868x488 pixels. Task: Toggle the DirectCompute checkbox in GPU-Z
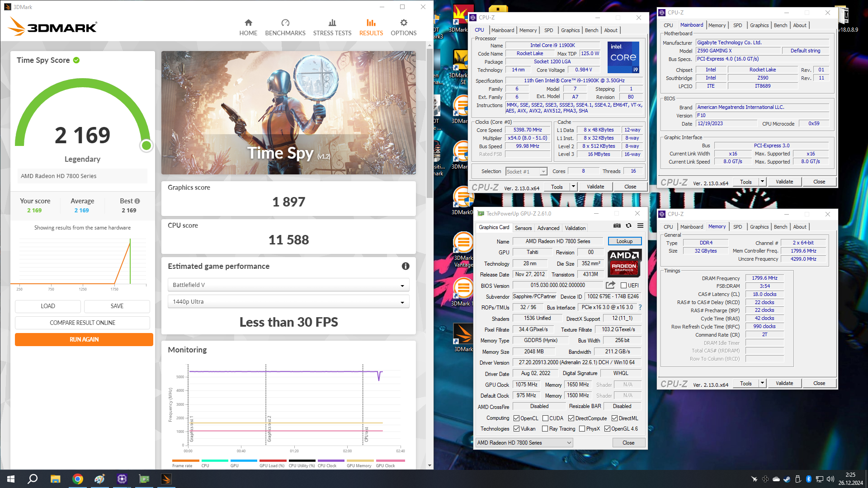[x=571, y=418]
